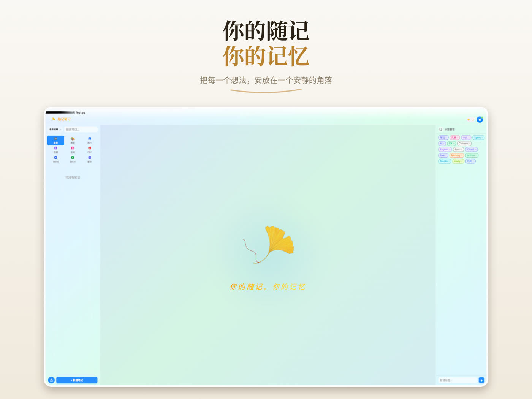Select the study tag
Image resolution: width=532 pixels, height=399 pixels.
point(458,161)
